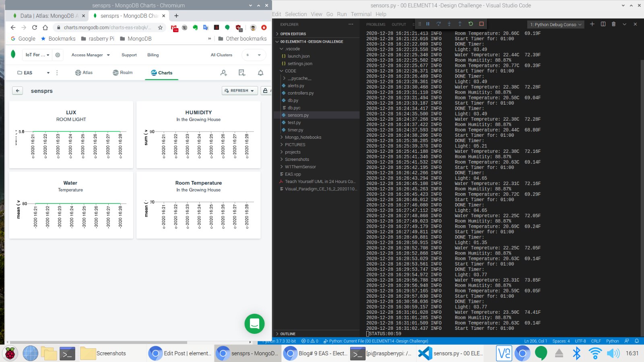Expand the OUTLINE section
The width and height of the screenshot is (644, 362).
287,334
